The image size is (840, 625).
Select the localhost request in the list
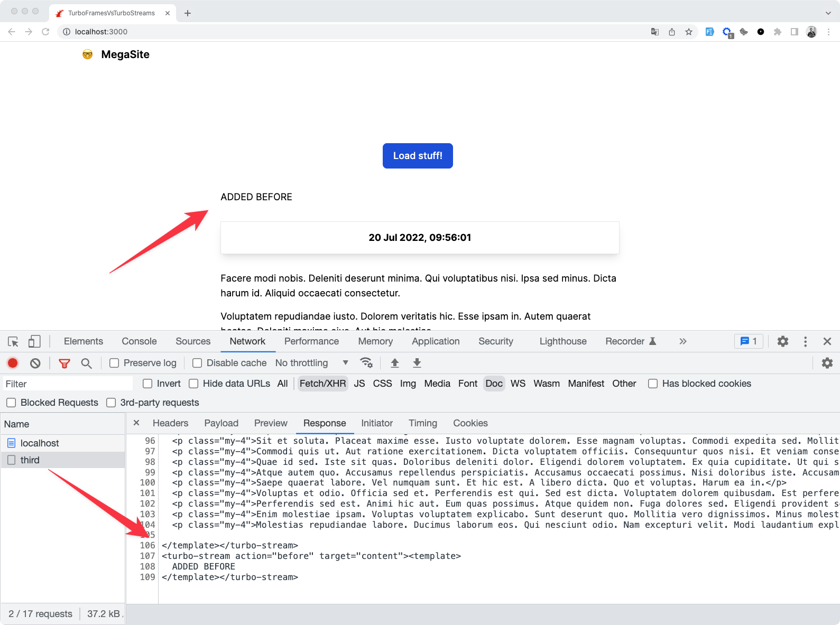pyautogui.click(x=40, y=443)
